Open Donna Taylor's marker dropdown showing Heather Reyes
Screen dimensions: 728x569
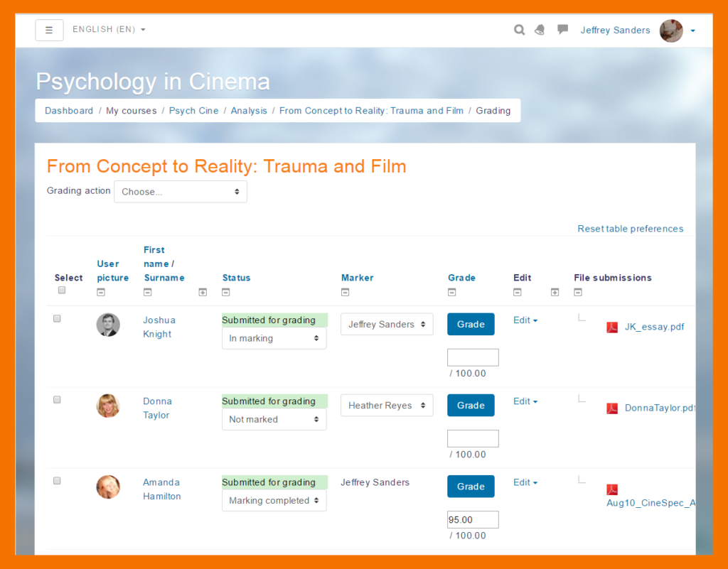tap(387, 405)
